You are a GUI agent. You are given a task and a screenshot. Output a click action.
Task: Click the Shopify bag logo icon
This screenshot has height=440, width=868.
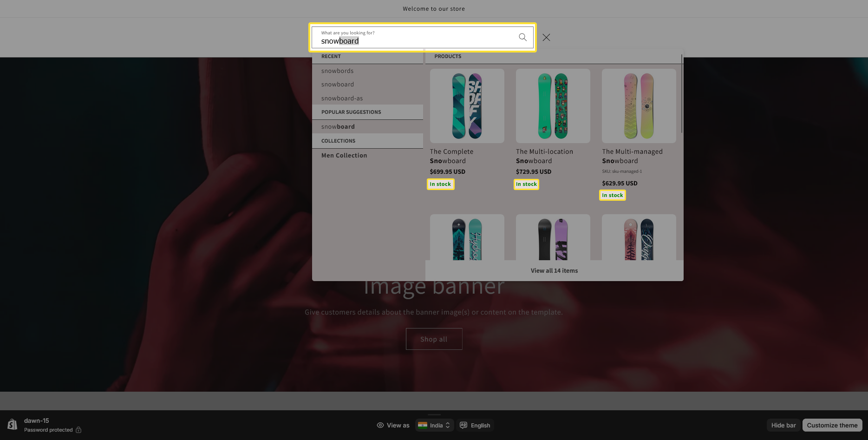tap(13, 425)
